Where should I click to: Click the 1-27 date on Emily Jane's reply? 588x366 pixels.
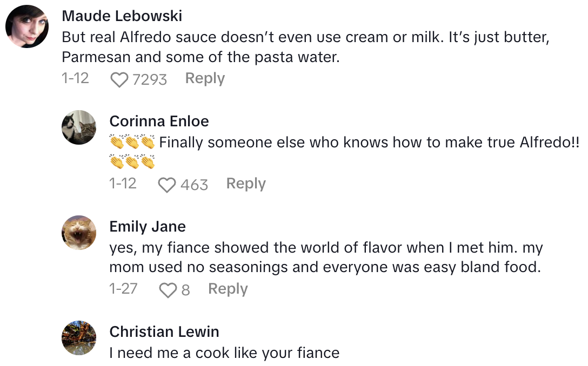click(x=123, y=289)
